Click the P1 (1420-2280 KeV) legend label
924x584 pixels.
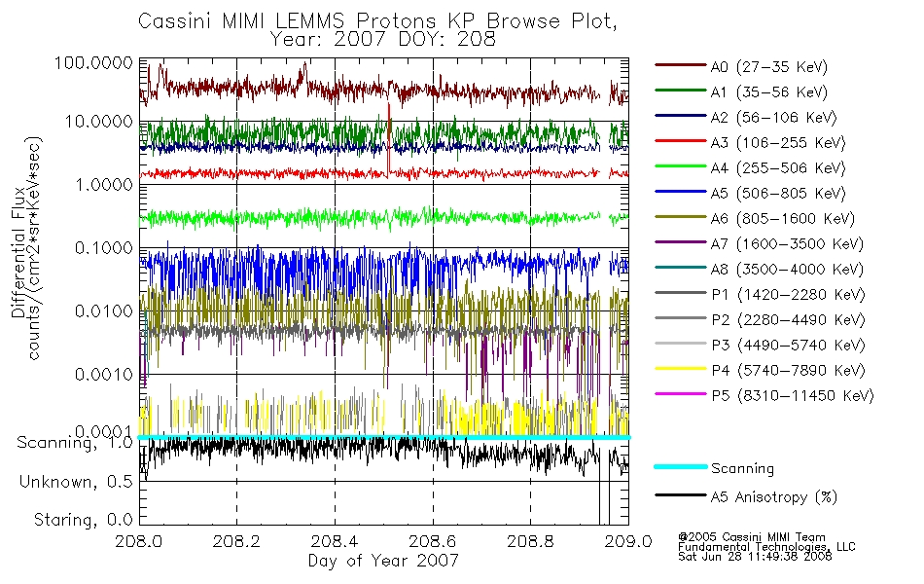coord(788,295)
